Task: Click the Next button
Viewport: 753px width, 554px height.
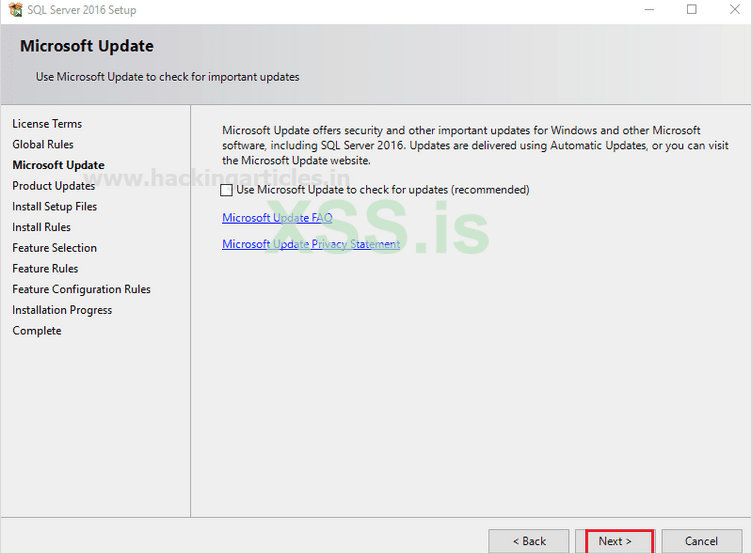Action: 615,541
